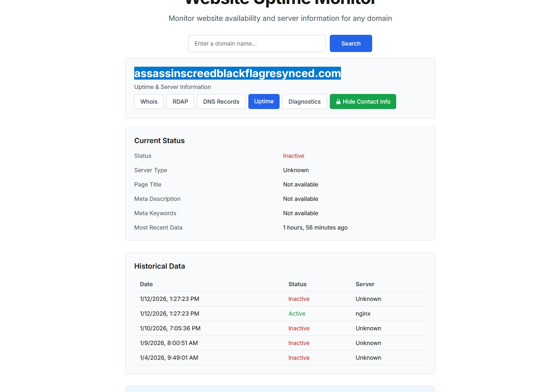The image size is (548, 392).
Task: Select the 1/10/2026, 7:05:36 PM row
Action: coord(170,329)
